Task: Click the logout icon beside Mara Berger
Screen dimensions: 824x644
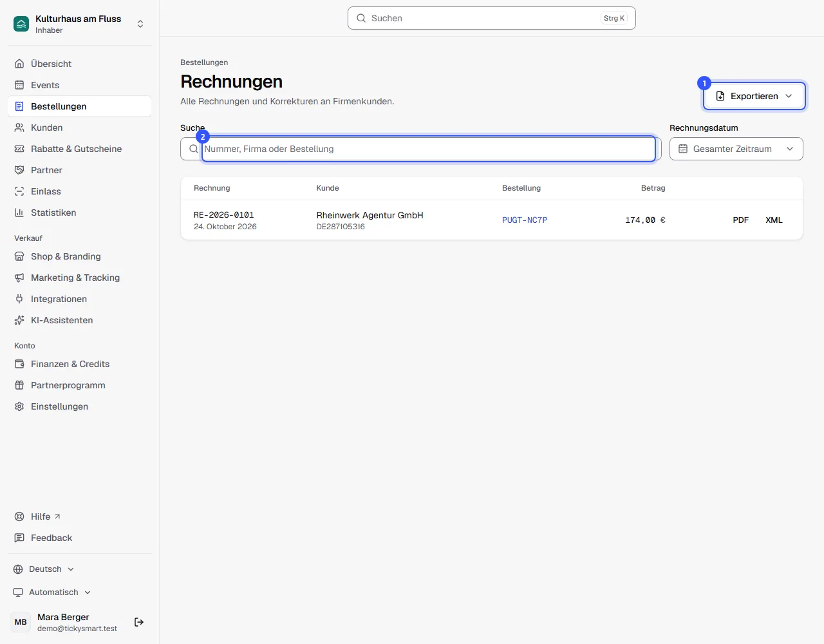Action: (139, 622)
